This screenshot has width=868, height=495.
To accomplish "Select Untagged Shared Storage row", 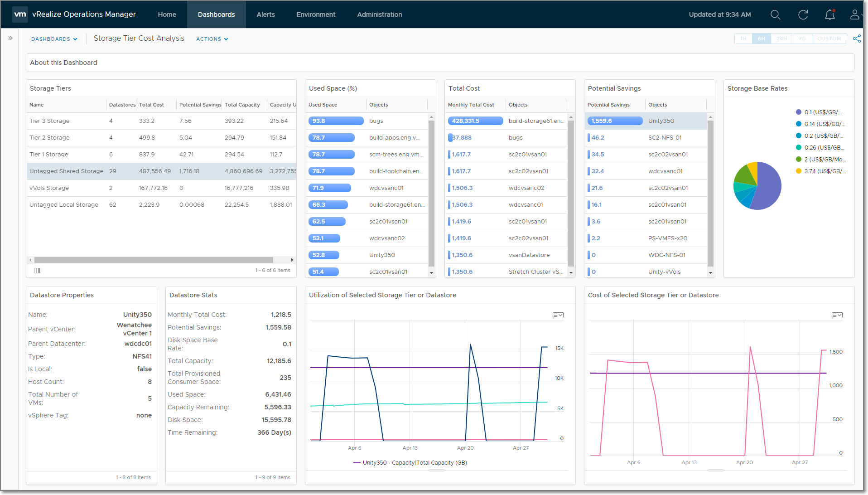I will [x=161, y=171].
